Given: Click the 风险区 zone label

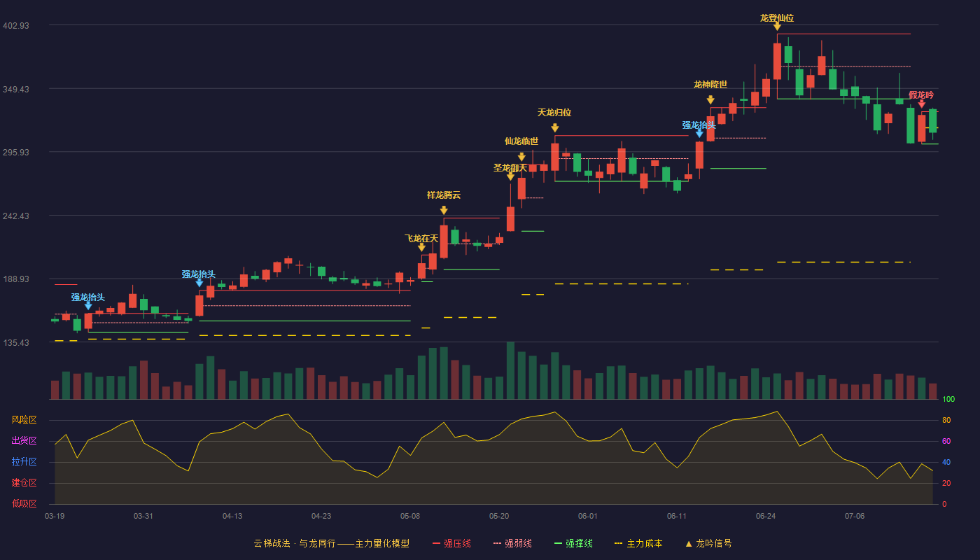Looking at the screenshot, I should [24, 420].
